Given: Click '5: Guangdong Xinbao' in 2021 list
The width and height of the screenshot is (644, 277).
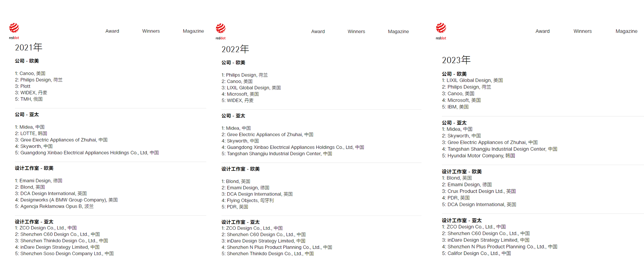Looking at the screenshot, I should tap(87, 152).
